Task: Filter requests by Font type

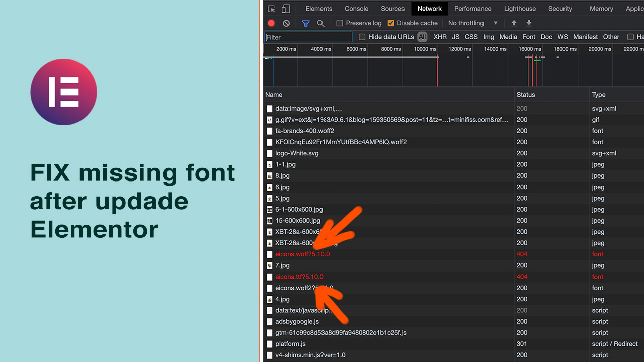Action: [x=529, y=37]
